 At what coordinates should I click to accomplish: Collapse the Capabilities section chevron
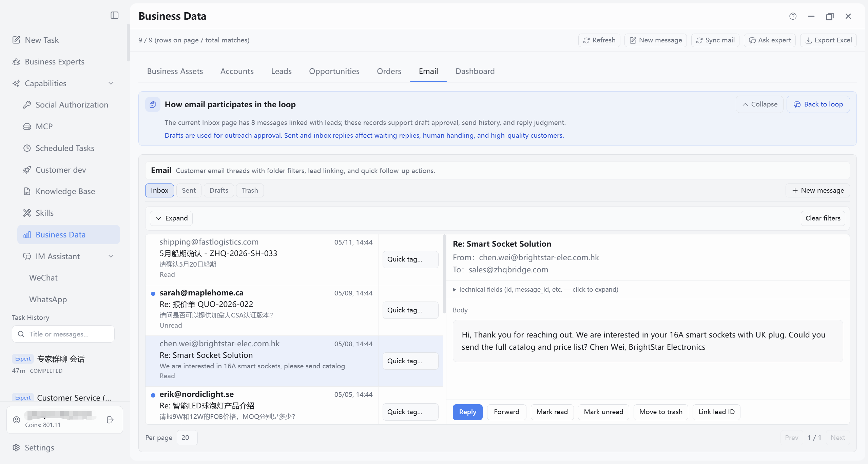[111, 83]
